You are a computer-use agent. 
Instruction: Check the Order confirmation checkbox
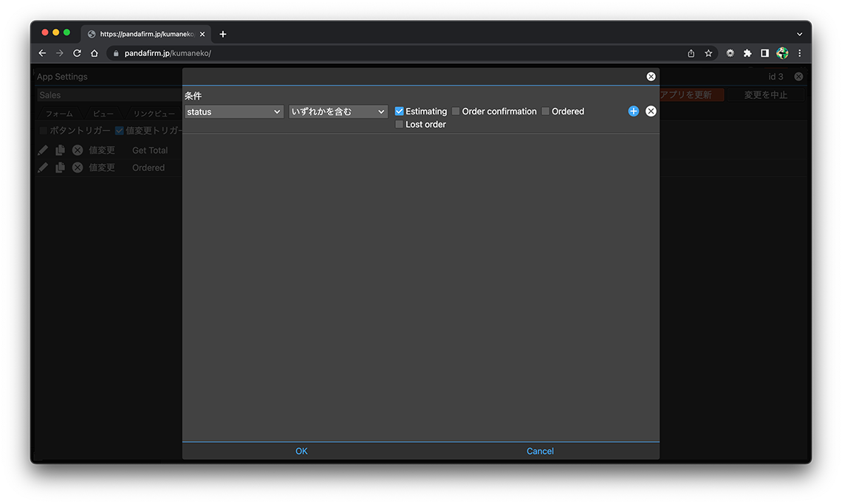pos(456,111)
